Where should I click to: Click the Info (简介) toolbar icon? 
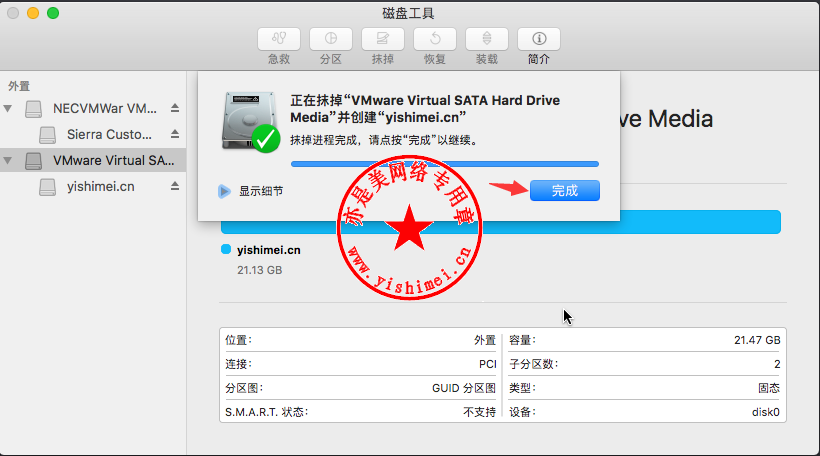coord(539,39)
